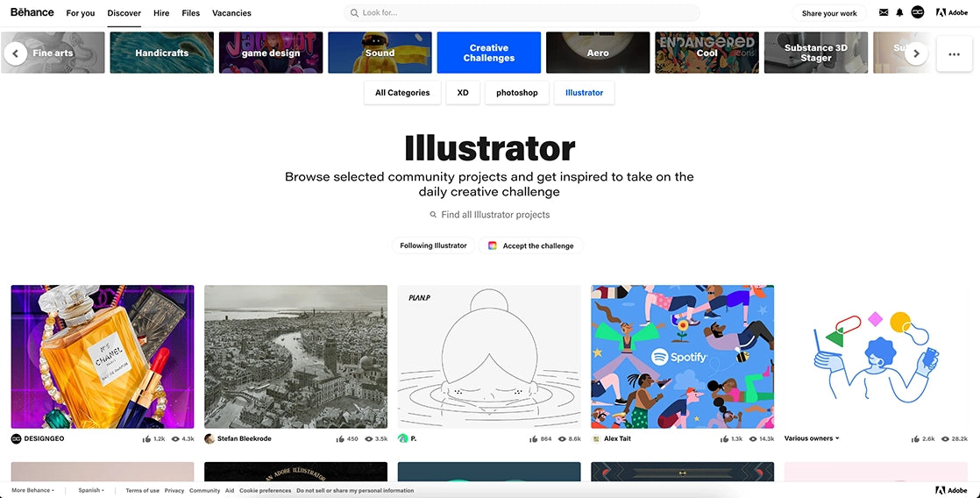Select the XD filter
Screen dimensions: 980x498
click(463, 92)
